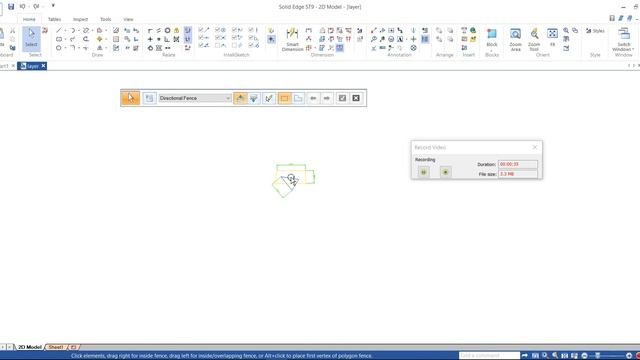Select the 2D Model sheet tab

pos(30,347)
